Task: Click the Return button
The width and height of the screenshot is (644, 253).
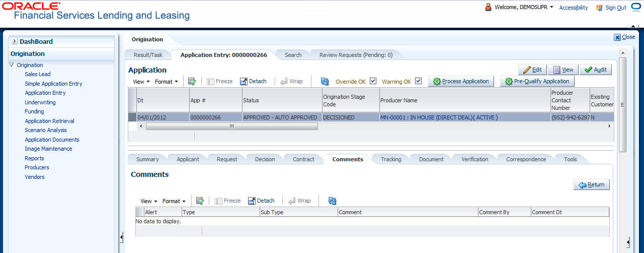Action: (x=591, y=184)
